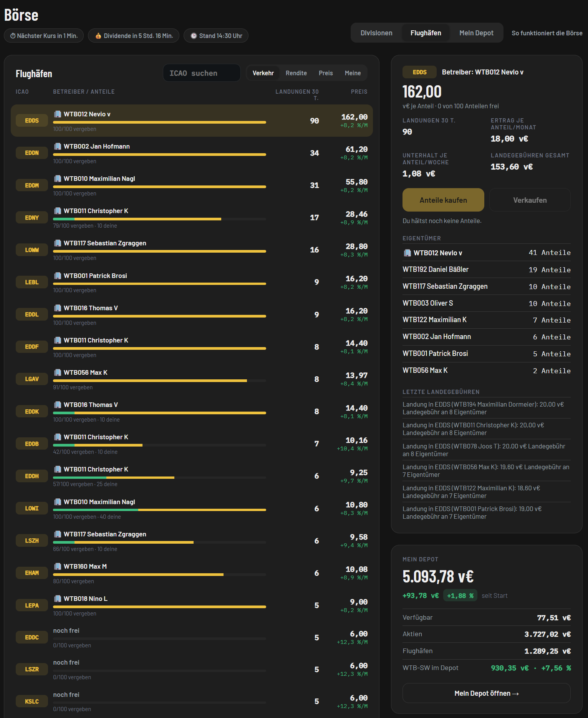Select the WTB016 Thomas V EDDK row
The height and width of the screenshot is (718, 588).
coord(192,412)
